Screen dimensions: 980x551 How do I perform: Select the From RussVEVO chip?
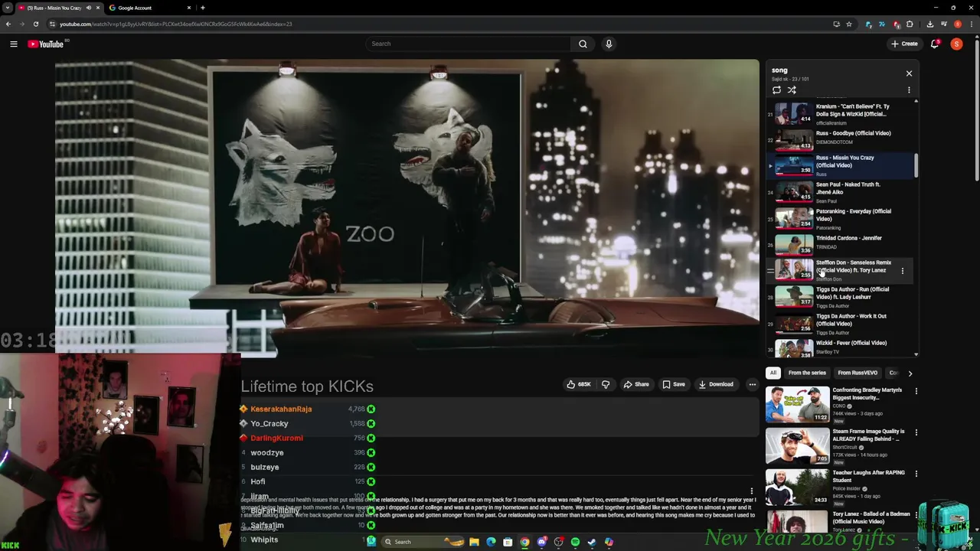coord(857,373)
